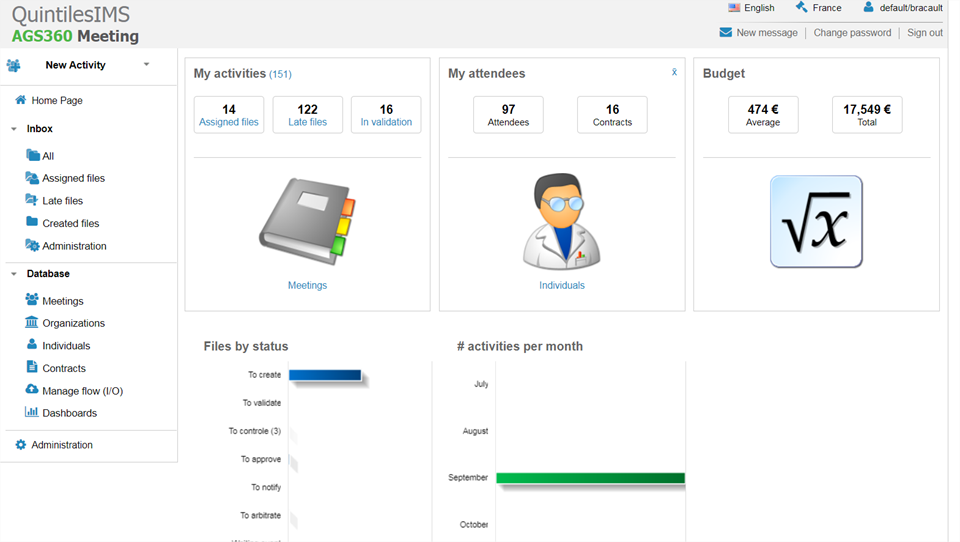Click the Manage flow cloud icon
The height and width of the screenshot is (542, 960).
[x=32, y=390]
